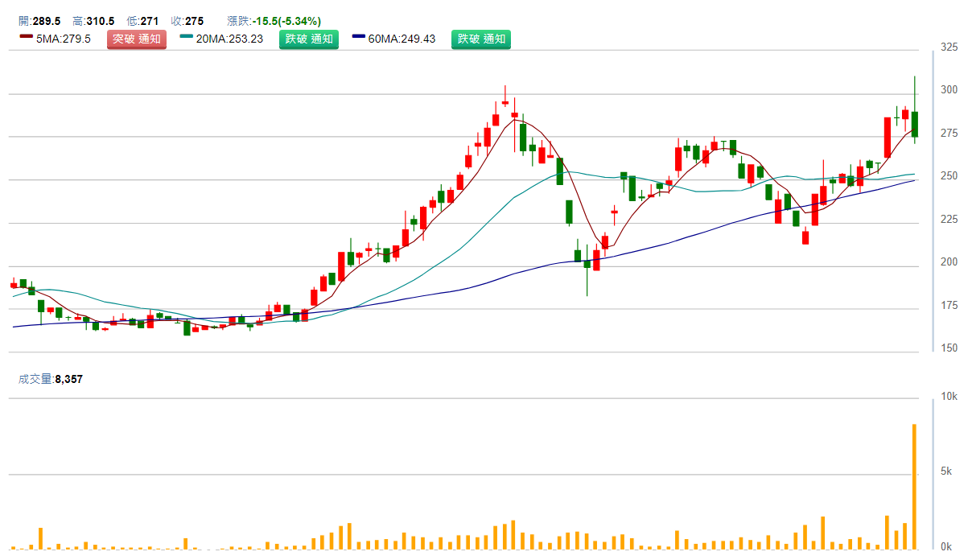Click the latest green candlestick at far right
The height and width of the screenshot is (560, 972).
(x=915, y=124)
